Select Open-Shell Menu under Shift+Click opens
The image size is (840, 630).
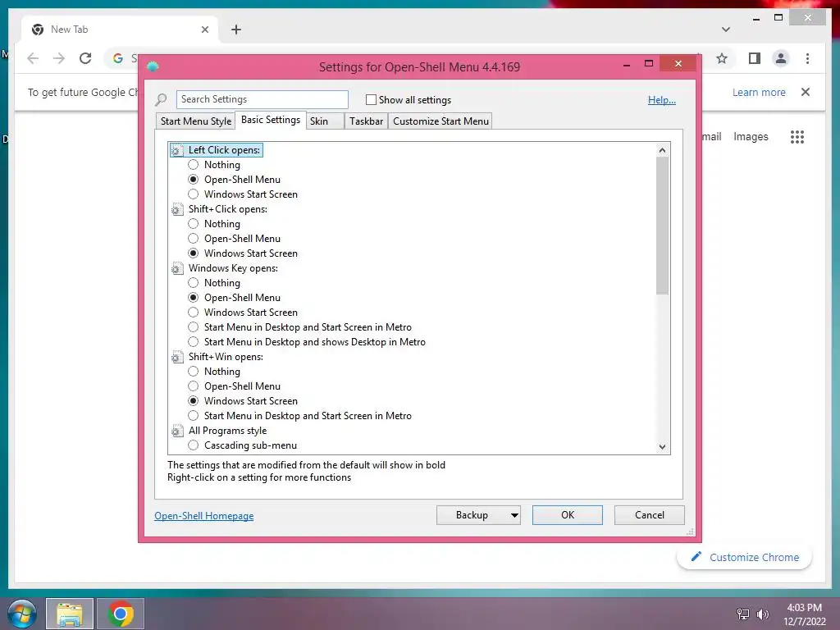(x=194, y=239)
